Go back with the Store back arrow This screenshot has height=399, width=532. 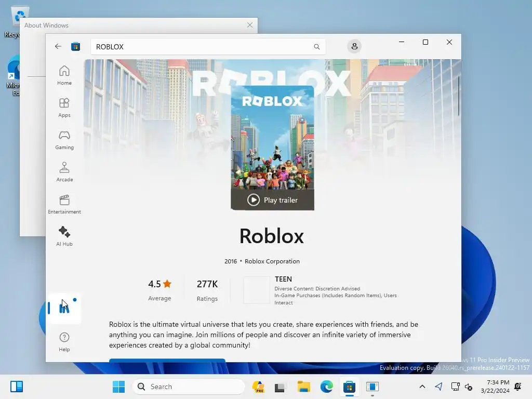click(58, 46)
